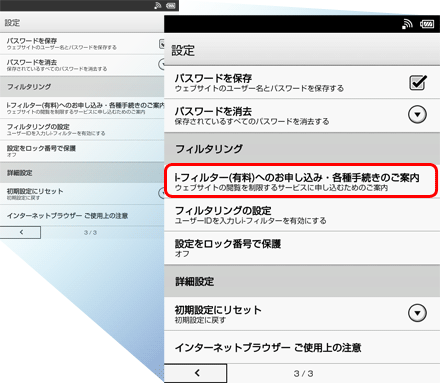Screen dimensions: 440x383
Task: Tap the wireless signal icon in front screen
Action: (407, 24)
